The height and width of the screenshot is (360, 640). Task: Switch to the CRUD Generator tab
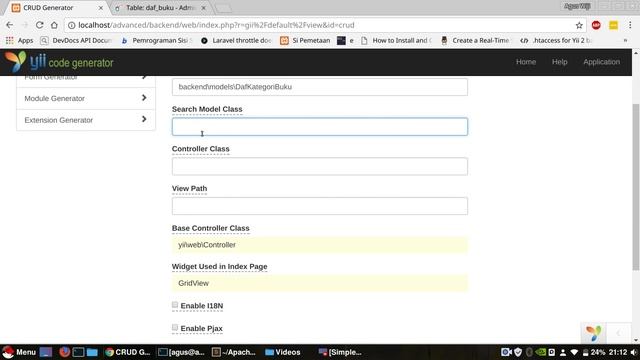click(x=57, y=8)
